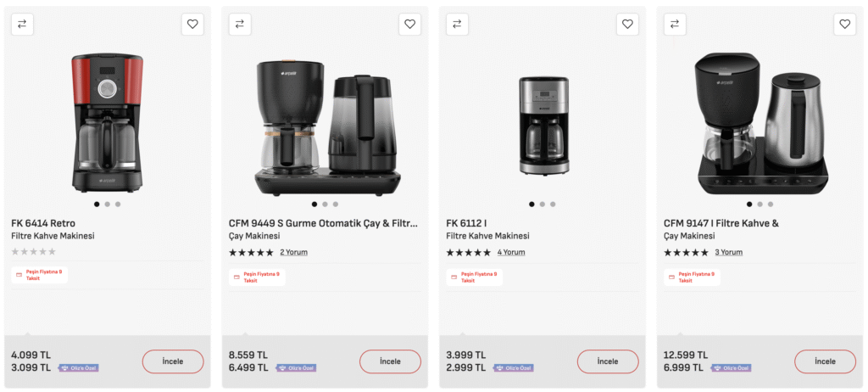Open the 4 Yorum reviews link
The height and width of the screenshot is (392, 868).
(x=511, y=252)
